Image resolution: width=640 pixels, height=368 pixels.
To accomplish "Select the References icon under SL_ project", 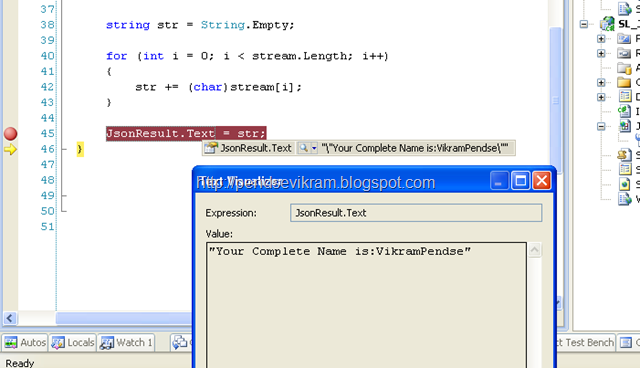I will [624, 53].
